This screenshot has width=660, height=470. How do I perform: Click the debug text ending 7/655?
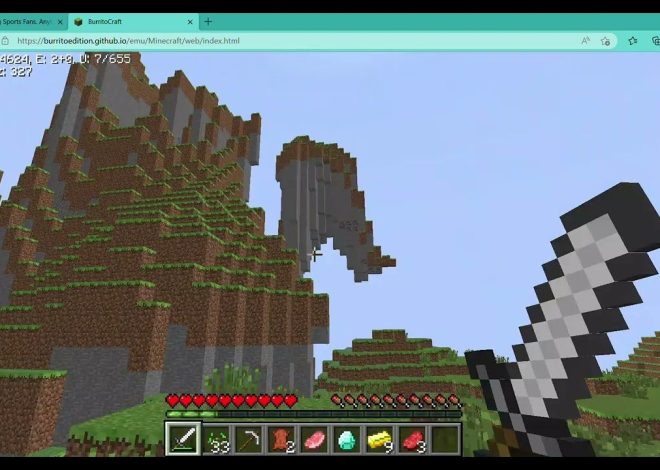[65, 59]
